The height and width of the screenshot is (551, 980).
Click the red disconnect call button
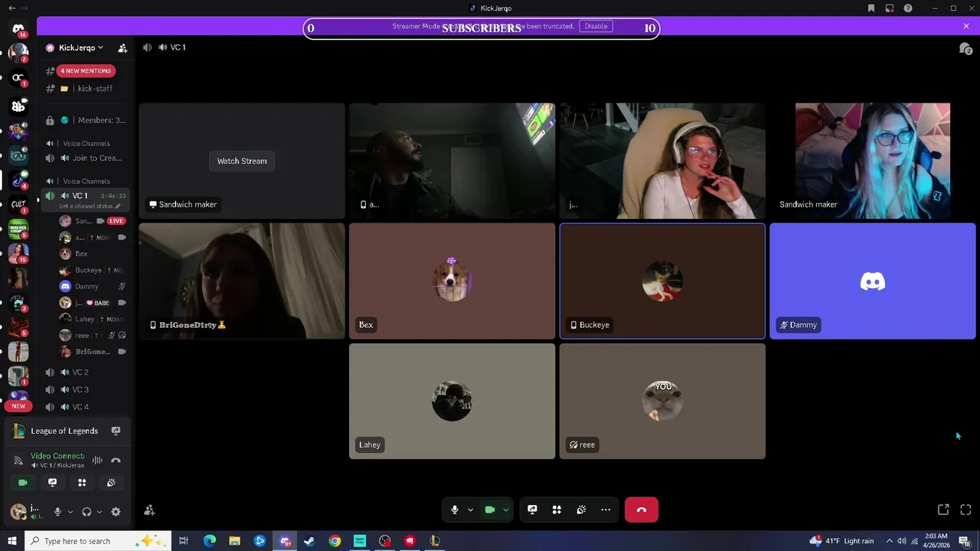(x=642, y=510)
